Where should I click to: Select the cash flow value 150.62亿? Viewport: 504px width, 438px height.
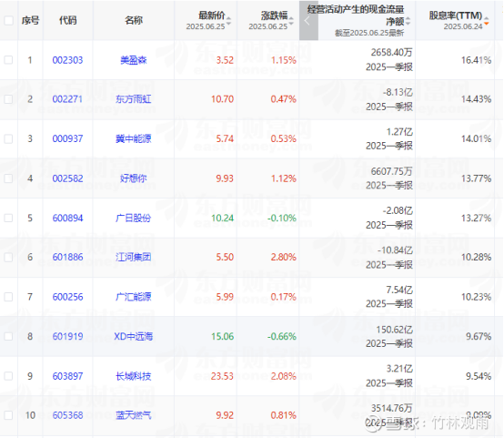pos(395,330)
